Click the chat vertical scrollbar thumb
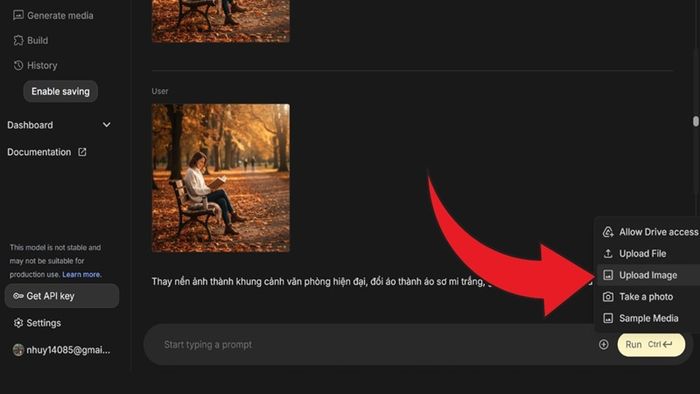This screenshot has height=394, width=700. pyautogui.click(x=696, y=121)
